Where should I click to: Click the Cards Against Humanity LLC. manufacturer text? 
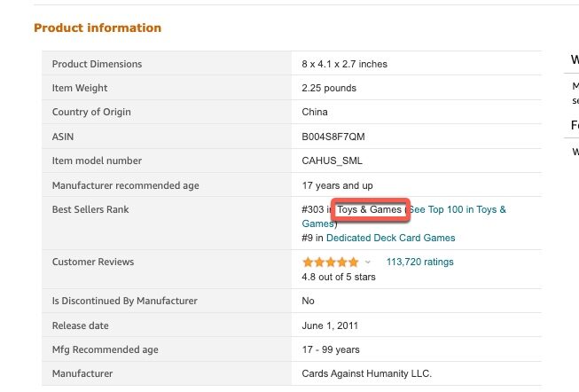coord(366,373)
